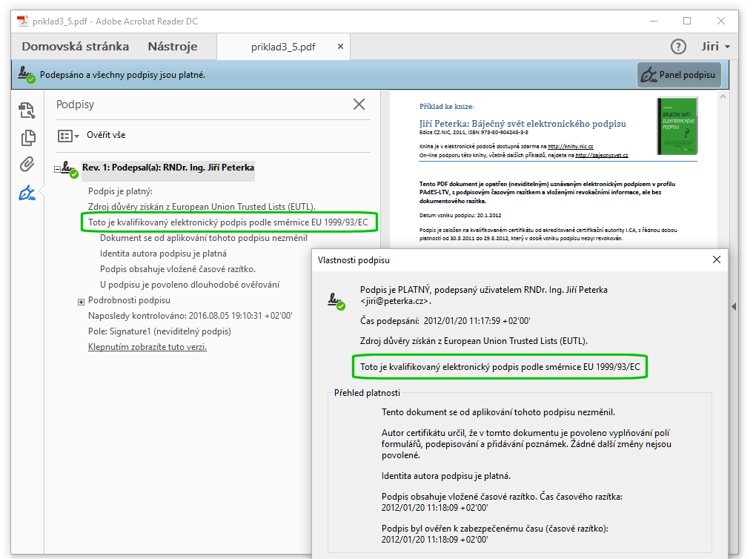The width and height of the screenshot is (756, 559).
Task: Select 'Zdroj důvěry získán' row in Podpisy
Action: (202, 207)
